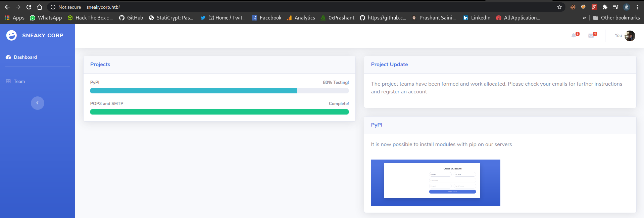Click the Sneaky Corp smiley logo
644x218 pixels.
coord(11,35)
